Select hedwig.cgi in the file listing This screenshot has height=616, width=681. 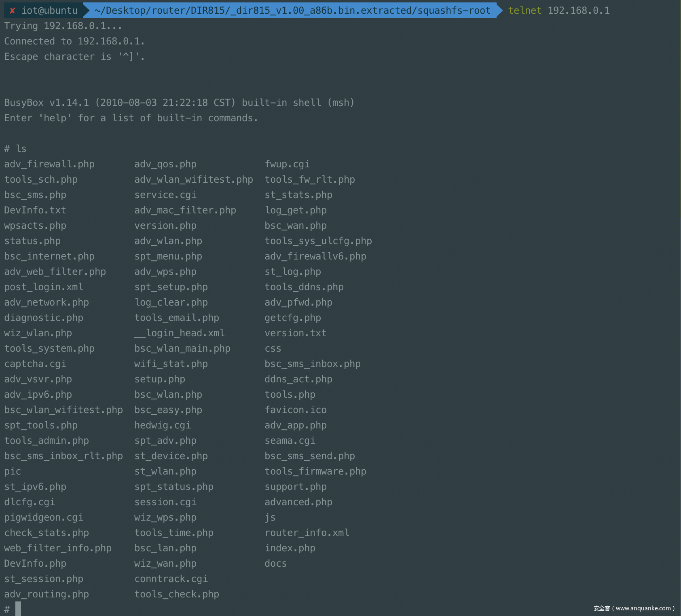pyautogui.click(x=163, y=425)
